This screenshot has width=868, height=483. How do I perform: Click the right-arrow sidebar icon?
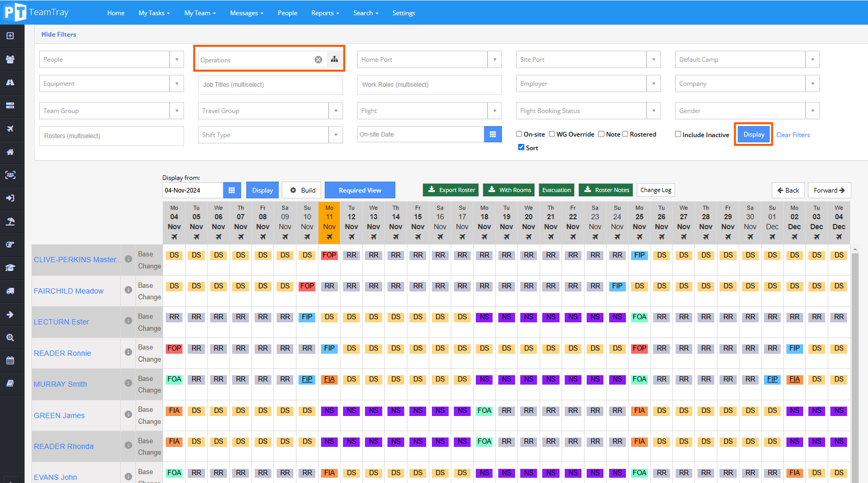pyautogui.click(x=10, y=314)
